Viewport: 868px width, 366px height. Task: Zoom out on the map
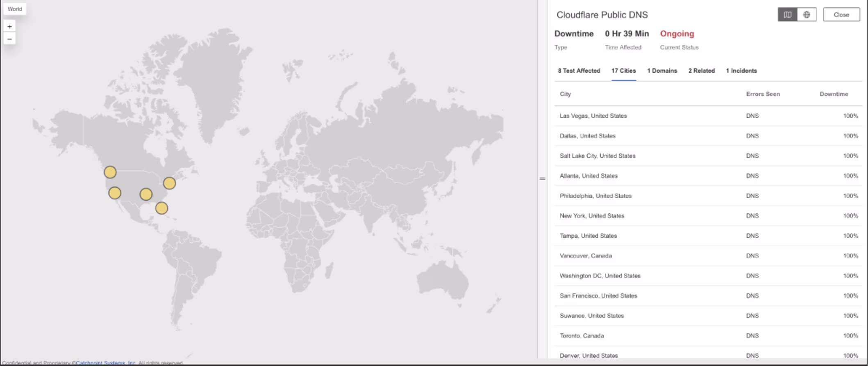tap(9, 39)
